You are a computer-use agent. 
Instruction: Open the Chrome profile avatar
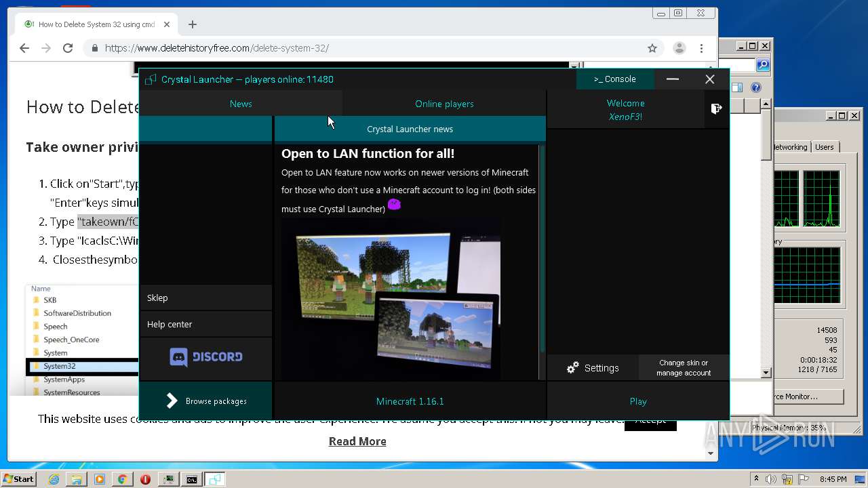679,48
